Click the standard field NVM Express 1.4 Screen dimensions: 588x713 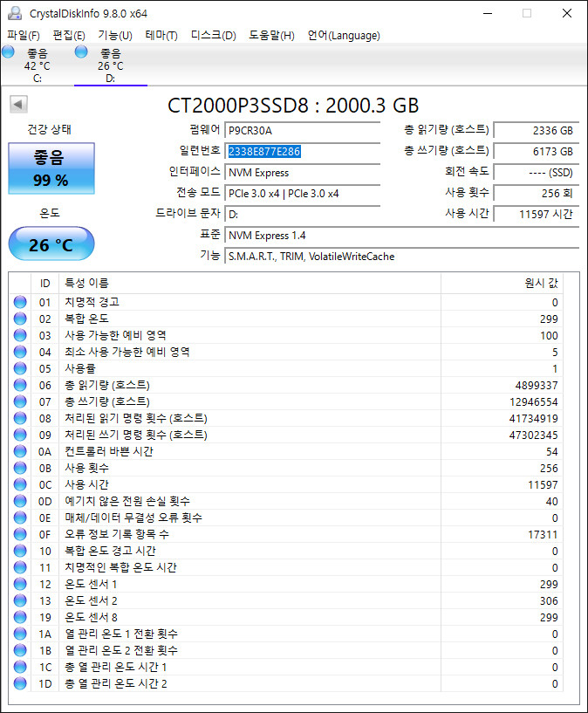coord(402,235)
